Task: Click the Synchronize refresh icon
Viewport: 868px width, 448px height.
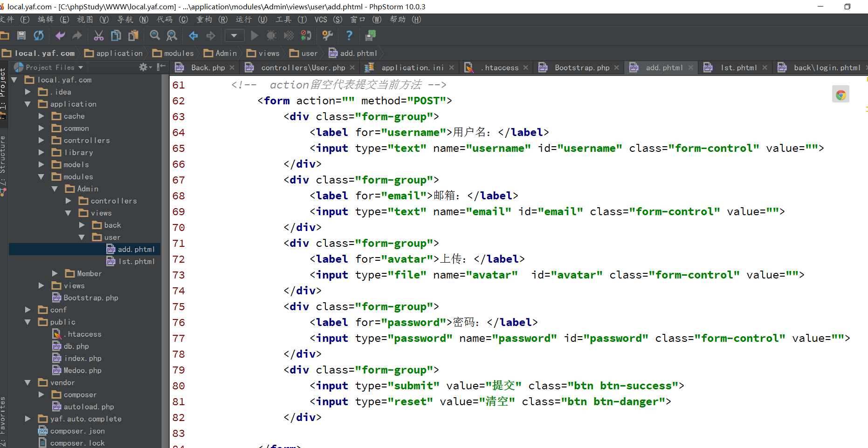Action: [39, 35]
